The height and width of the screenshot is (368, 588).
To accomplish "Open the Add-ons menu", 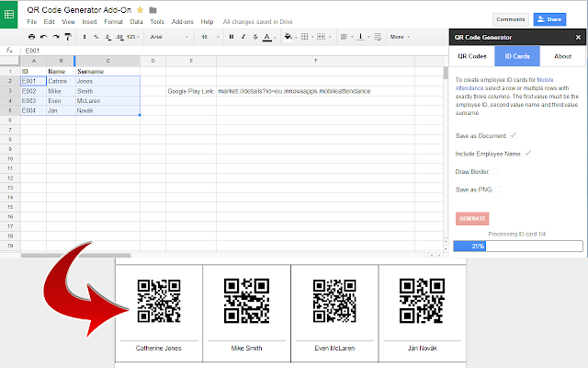I will pyautogui.click(x=182, y=22).
